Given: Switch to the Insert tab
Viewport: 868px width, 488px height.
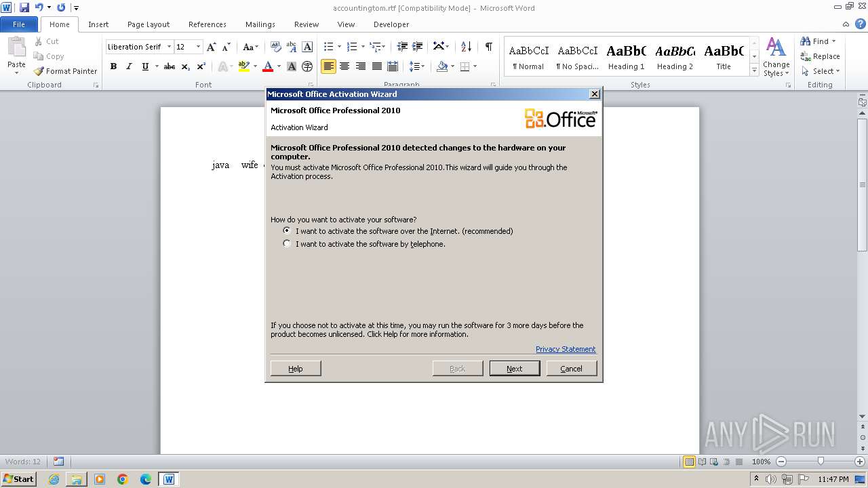Looking at the screenshot, I should pos(98,24).
